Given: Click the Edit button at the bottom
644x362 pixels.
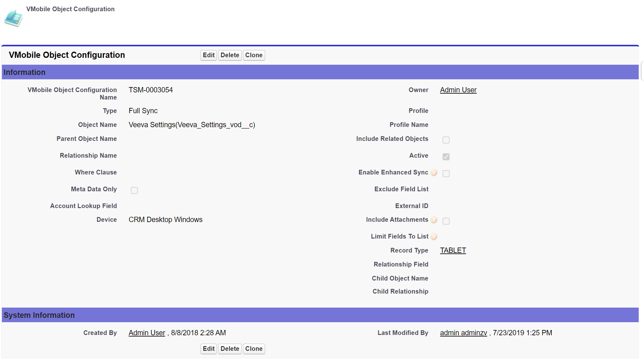Looking at the screenshot, I should click(x=209, y=349).
